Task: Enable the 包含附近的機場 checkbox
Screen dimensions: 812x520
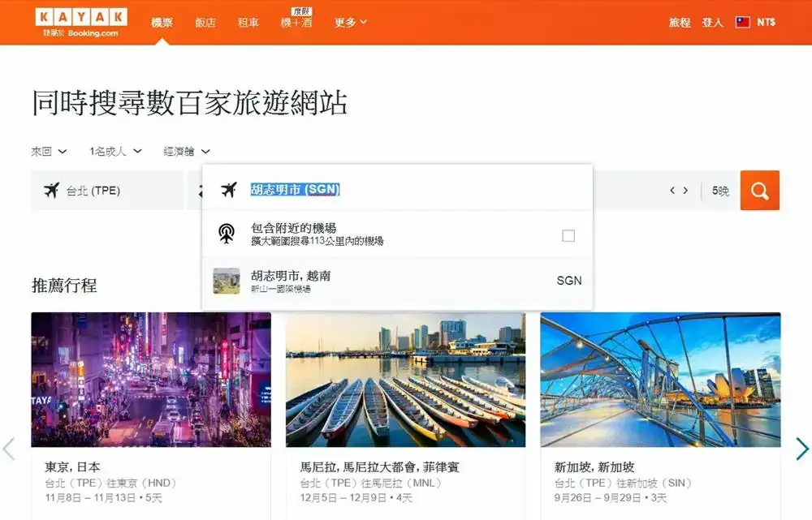Action: click(x=568, y=234)
